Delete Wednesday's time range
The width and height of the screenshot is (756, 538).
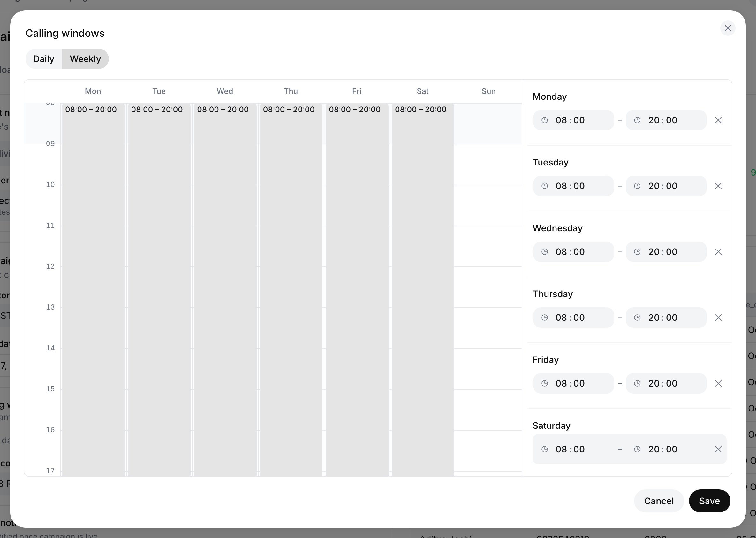click(718, 252)
